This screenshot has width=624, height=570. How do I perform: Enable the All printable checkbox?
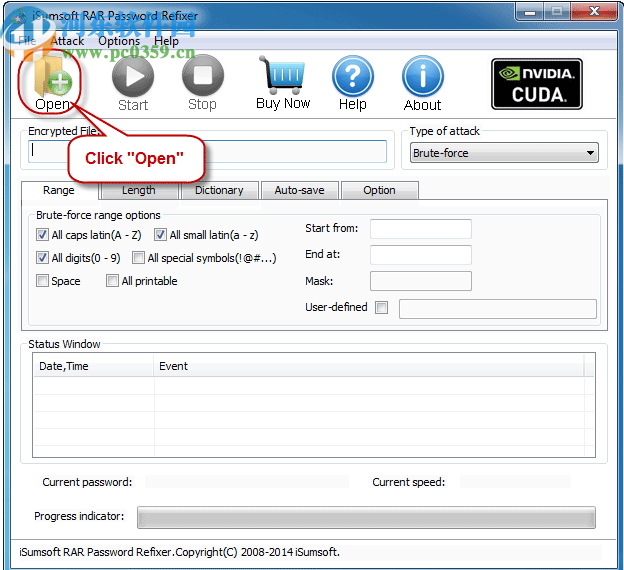pyautogui.click(x=112, y=281)
